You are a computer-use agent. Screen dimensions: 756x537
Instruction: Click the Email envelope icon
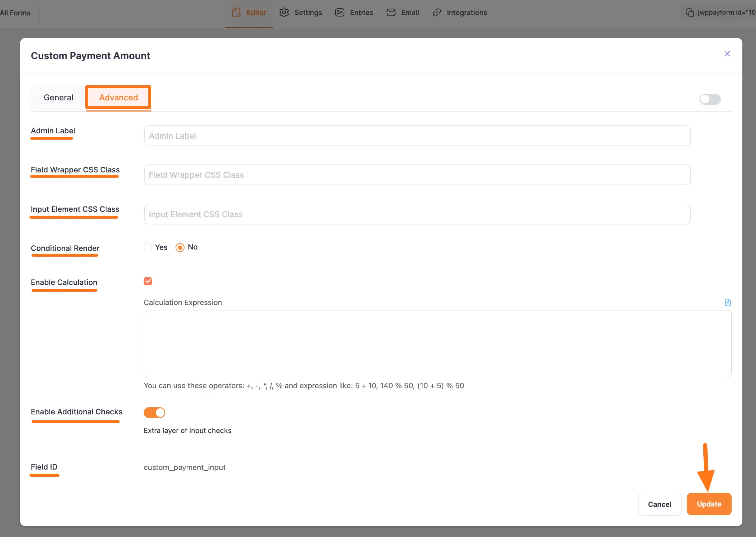point(391,13)
